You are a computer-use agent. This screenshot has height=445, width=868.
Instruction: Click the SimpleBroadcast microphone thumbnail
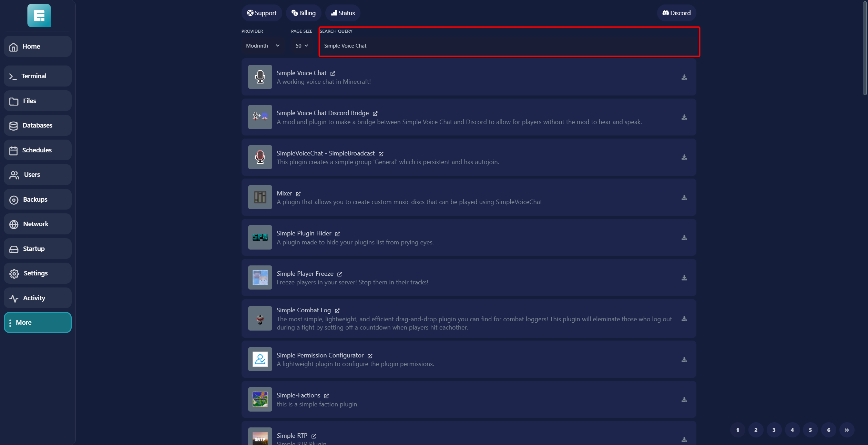click(x=260, y=157)
